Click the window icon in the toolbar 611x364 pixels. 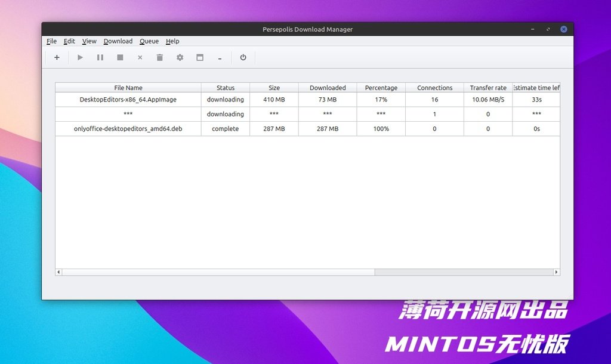click(x=200, y=58)
